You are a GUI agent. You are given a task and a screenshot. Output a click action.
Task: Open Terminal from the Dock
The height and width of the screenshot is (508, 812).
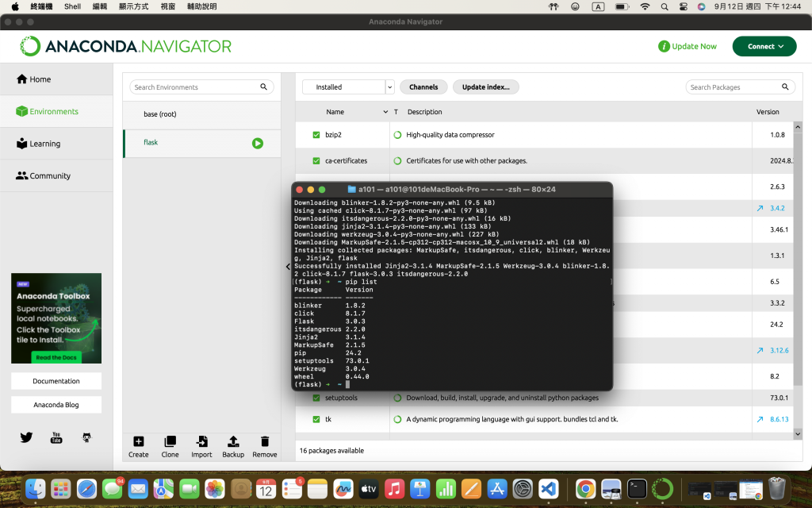[x=637, y=489]
